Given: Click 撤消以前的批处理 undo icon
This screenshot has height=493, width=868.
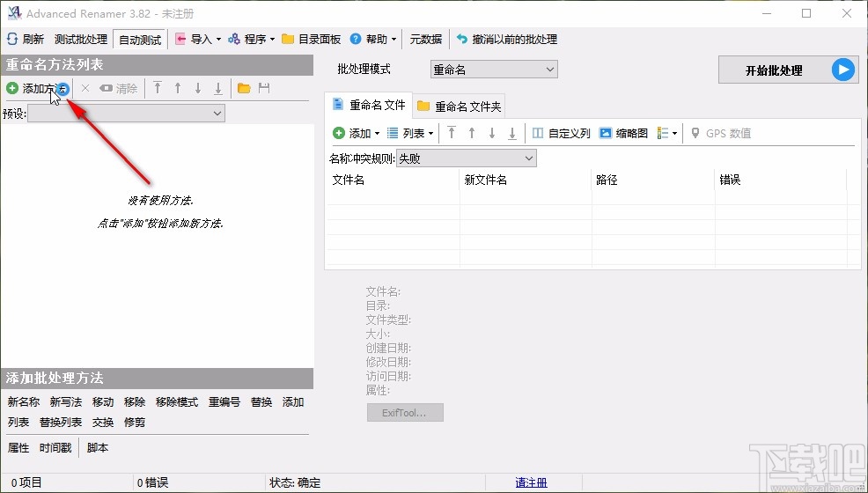Looking at the screenshot, I should point(461,40).
